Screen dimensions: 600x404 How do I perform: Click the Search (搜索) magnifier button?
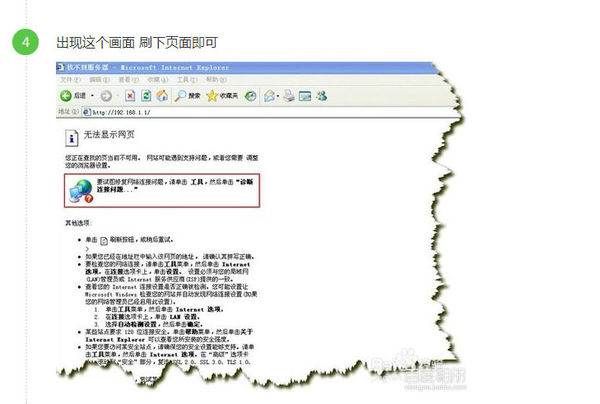(188, 96)
